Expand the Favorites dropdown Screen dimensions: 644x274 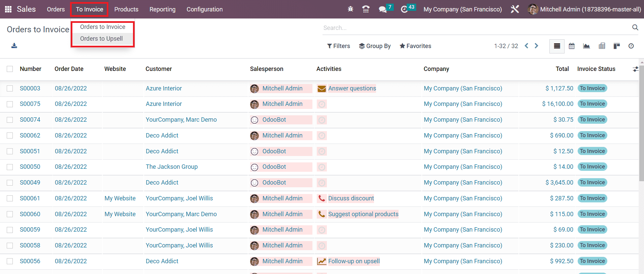(x=415, y=46)
